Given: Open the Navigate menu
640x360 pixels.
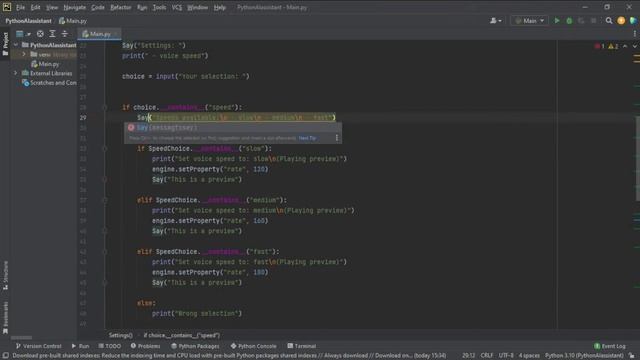Looking at the screenshot, I should tap(74, 7).
